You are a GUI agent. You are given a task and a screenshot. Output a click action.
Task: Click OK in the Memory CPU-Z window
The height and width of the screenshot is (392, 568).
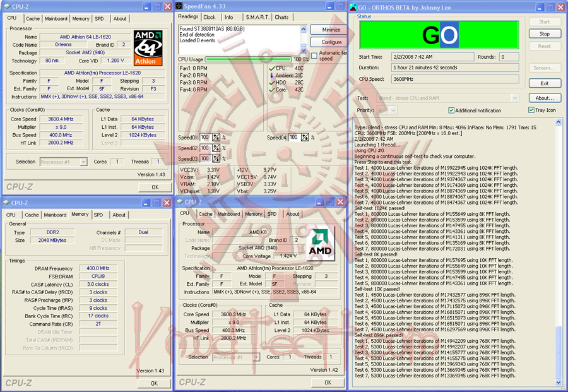coord(154,383)
